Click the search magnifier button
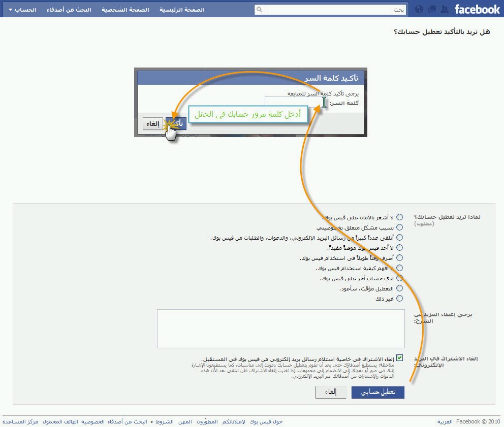504x427 pixels. pos(260,10)
